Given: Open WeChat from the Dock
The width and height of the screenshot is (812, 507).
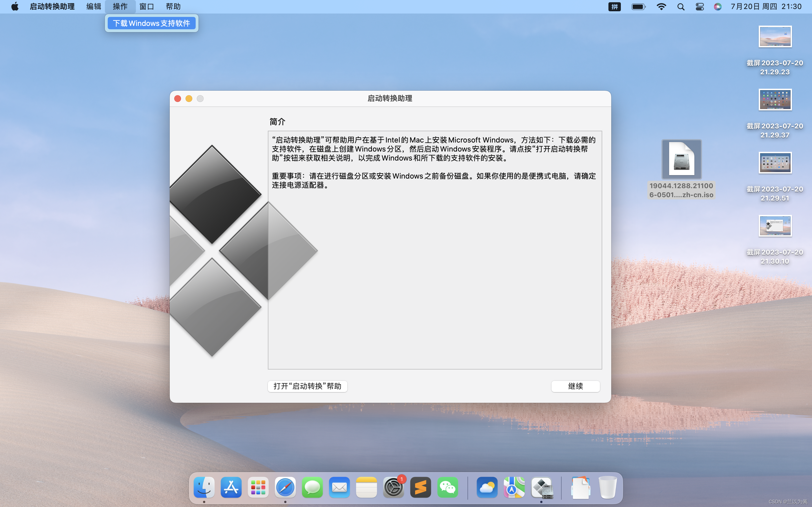Looking at the screenshot, I should (x=448, y=487).
